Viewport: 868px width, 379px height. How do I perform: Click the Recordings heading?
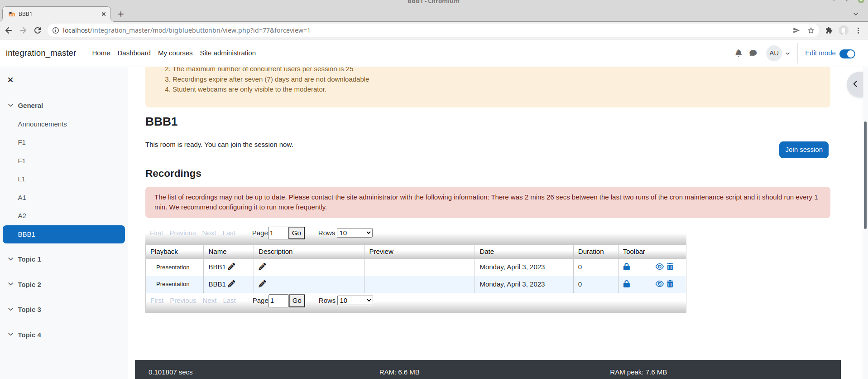coord(173,174)
